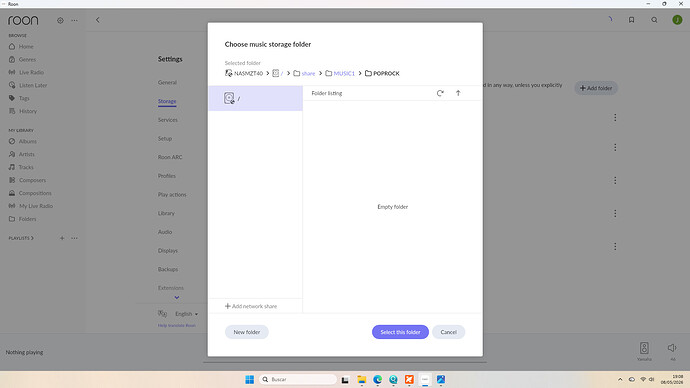Go up one folder level arrow
This screenshot has width=690, height=388.
[x=458, y=93]
